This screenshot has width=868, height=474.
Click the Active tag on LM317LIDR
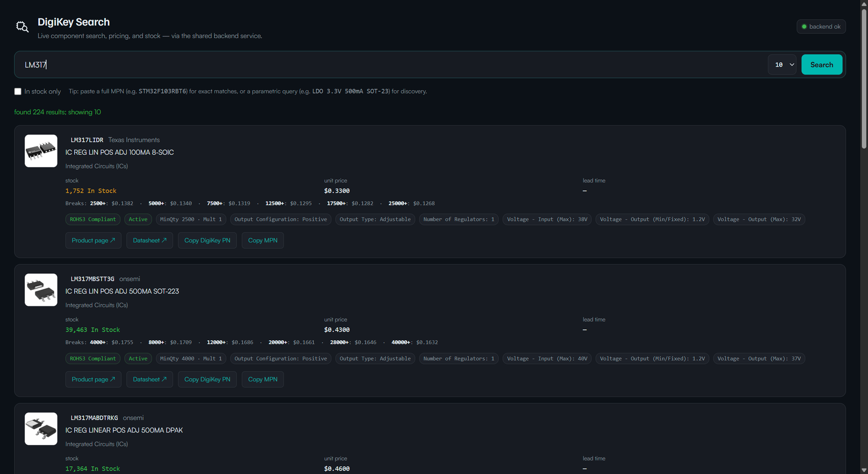(x=138, y=220)
